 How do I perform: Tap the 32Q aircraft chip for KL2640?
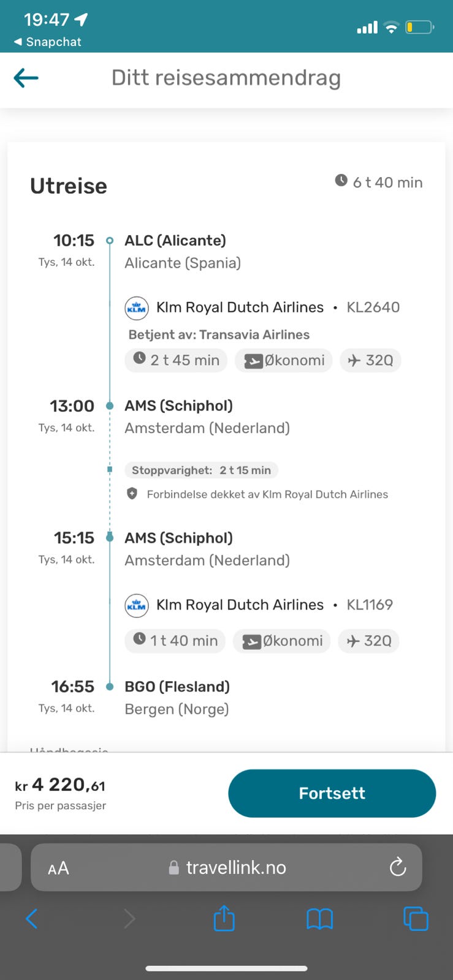click(370, 360)
